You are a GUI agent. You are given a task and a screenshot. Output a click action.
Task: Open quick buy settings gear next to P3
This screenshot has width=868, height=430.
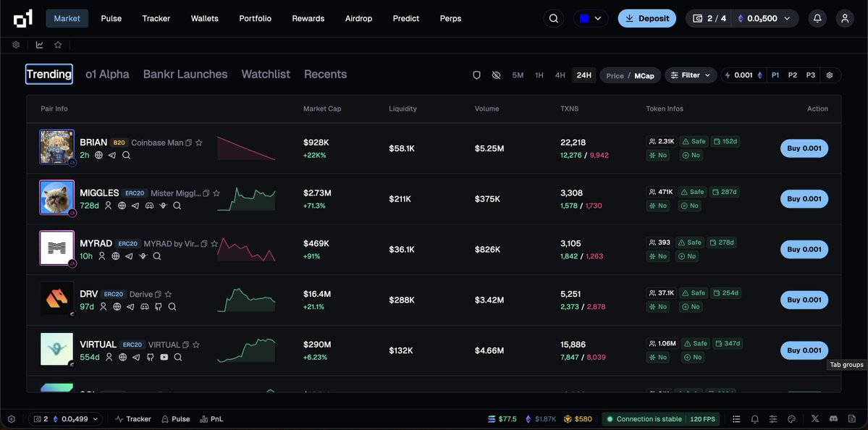coord(829,75)
